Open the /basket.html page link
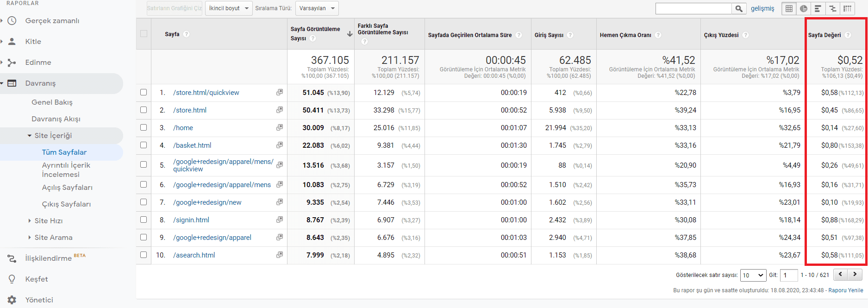The image size is (868, 308). point(192,145)
